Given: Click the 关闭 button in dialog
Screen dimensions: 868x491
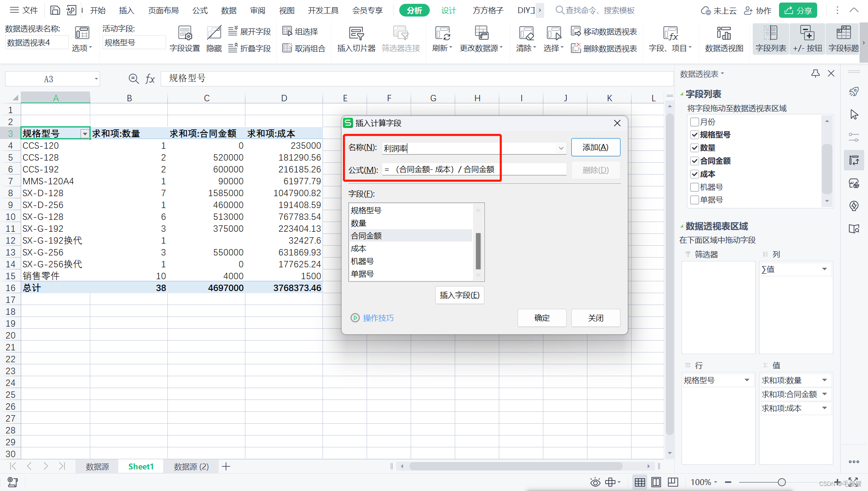Looking at the screenshot, I should click(x=595, y=318).
